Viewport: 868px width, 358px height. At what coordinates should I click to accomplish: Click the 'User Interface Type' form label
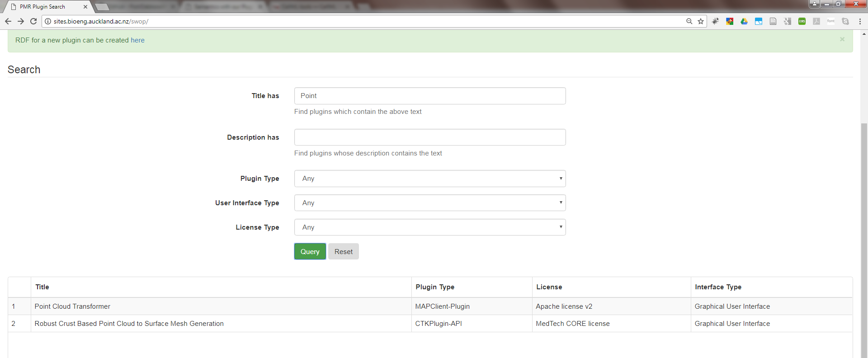(x=247, y=203)
